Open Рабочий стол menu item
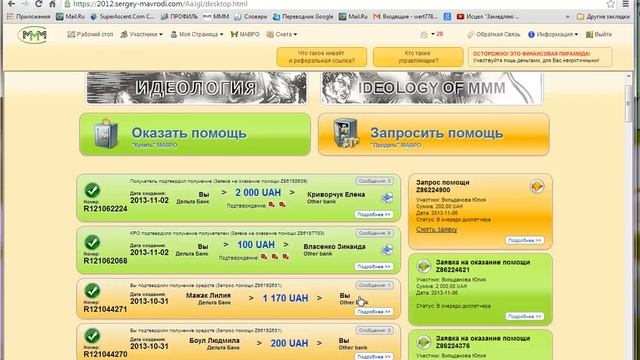 90,35
